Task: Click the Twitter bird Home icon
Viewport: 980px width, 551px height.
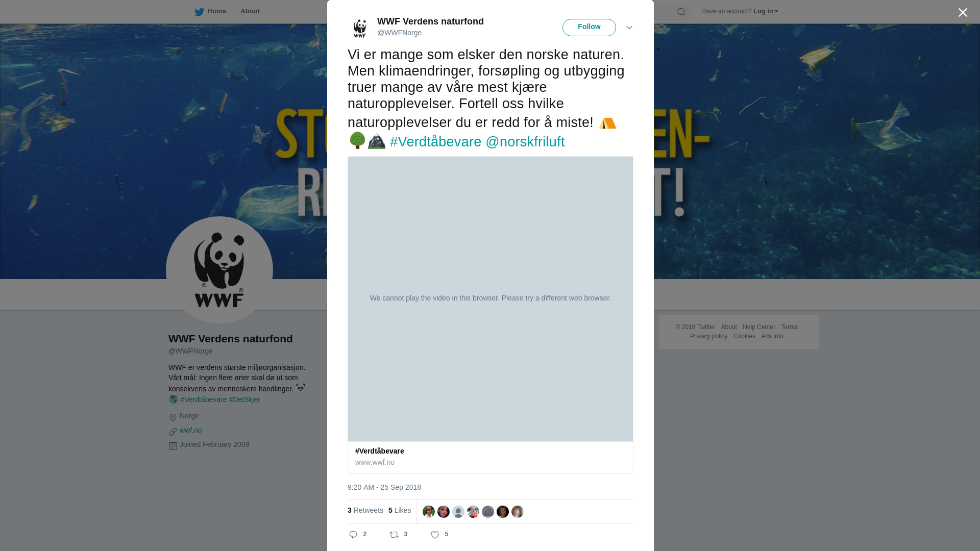Action: point(200,12)
